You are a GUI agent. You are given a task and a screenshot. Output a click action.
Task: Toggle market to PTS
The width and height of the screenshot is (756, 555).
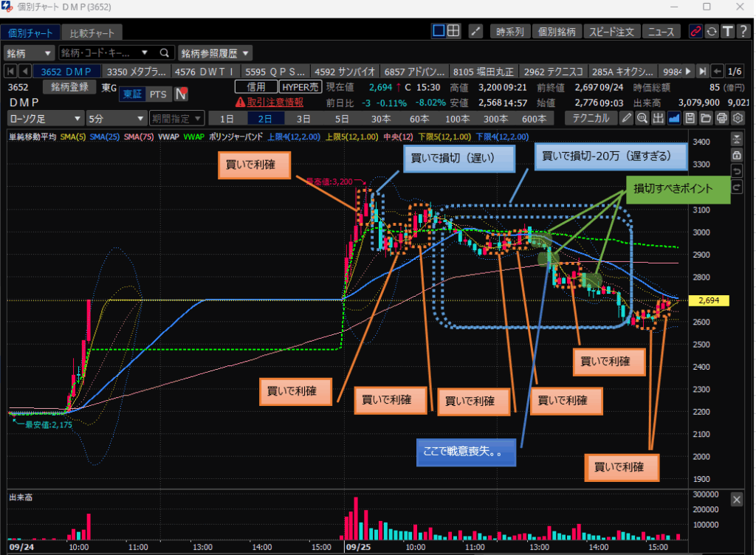tap(157, 94)
